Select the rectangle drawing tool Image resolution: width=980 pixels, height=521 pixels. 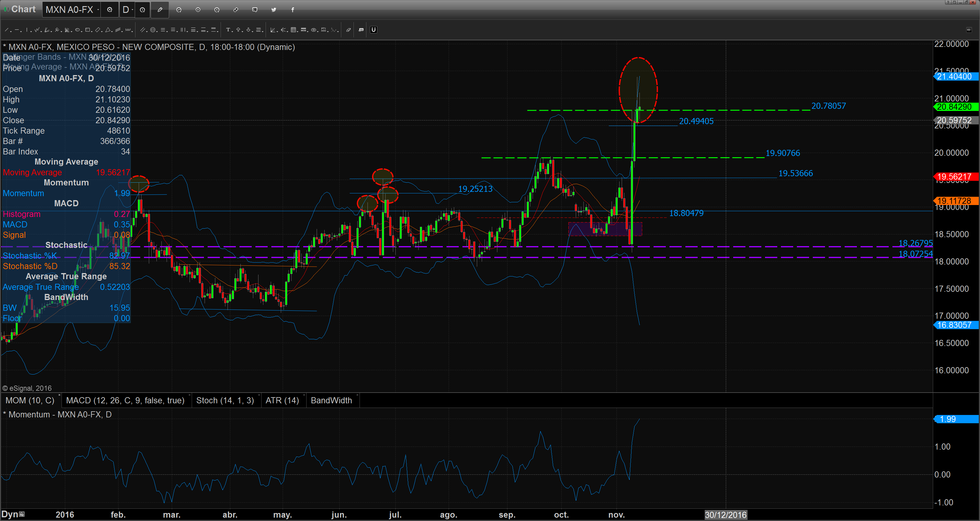click(88, 30)
